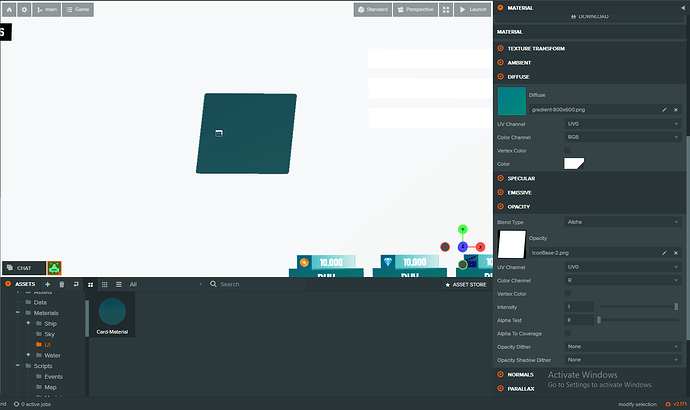Edit the gradient-800x600.png diffuse texture
690x410 pixels.
point(663,108)
